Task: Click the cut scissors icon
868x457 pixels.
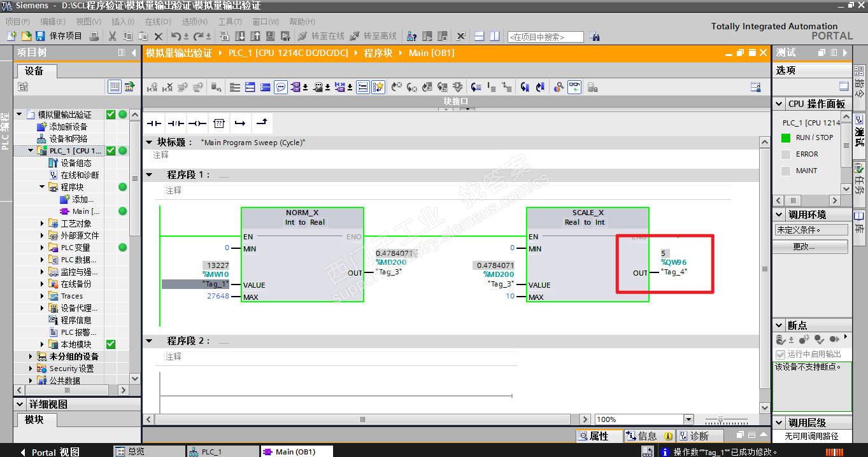Action: pyautogui.click(x=113, y=36)
